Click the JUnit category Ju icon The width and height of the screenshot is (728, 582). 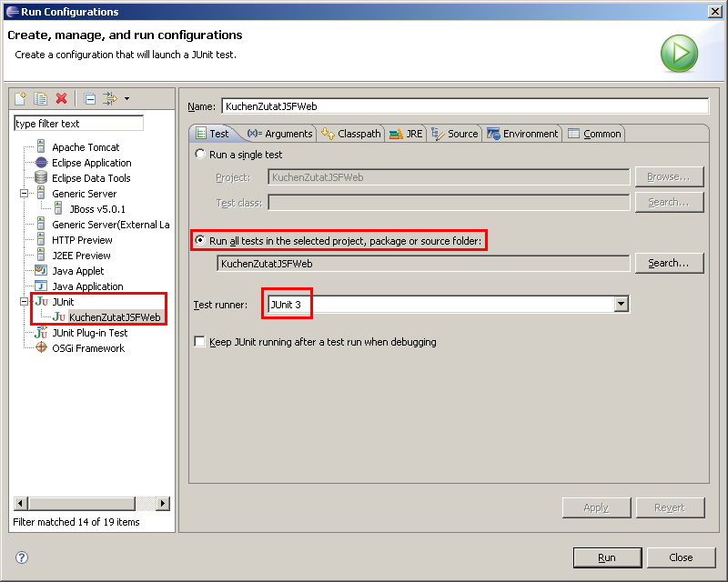(x=42, y=302)
